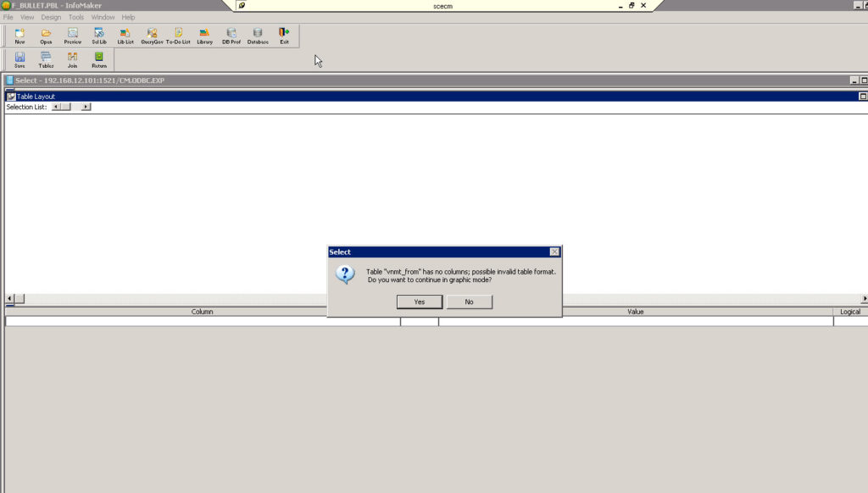Click the right arrow of Selection List
The height and width of the screenshot is (493, 868).
pyautogui.click(x=84, y=106)
